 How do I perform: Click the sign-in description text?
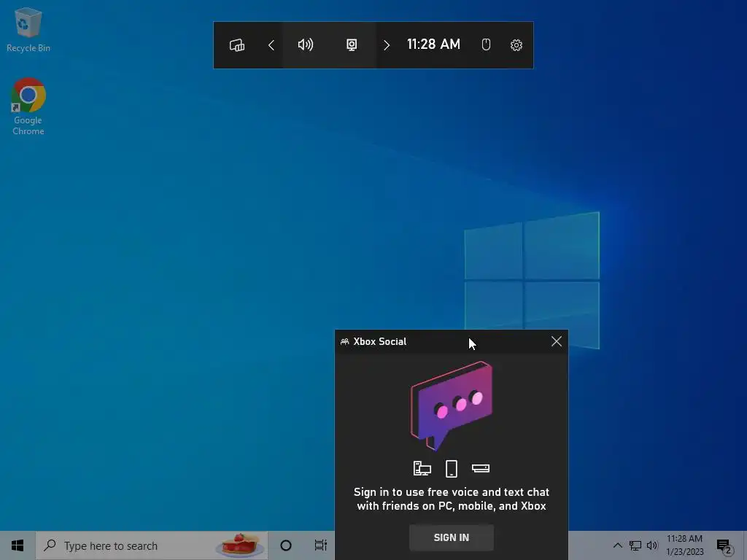tap(451, 499)
